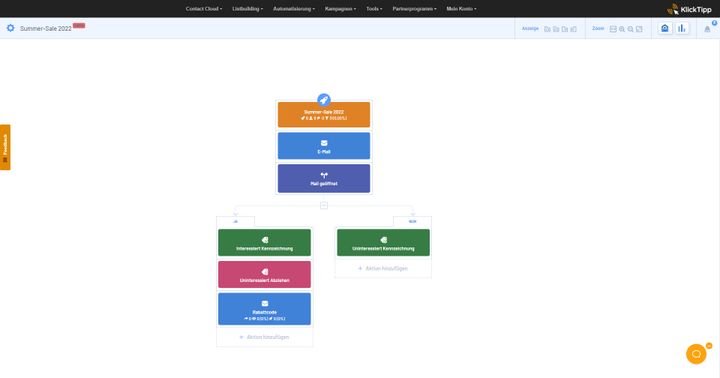This screenshot has height=378, width=720.
Task: Collapse the branch with the minus toggle
Action: point(324,205)
